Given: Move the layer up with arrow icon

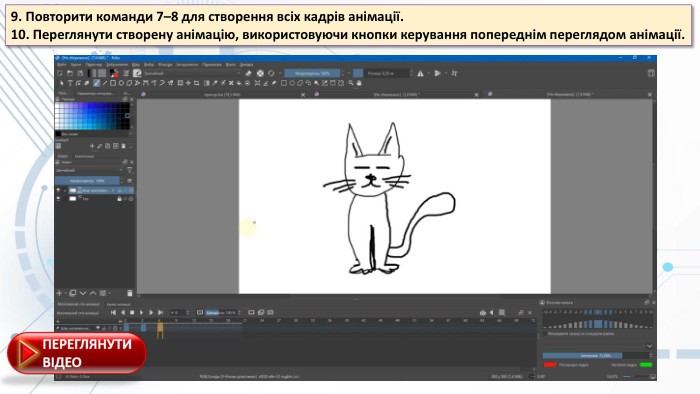Looking at the screenshot, I should click(93, 293).
